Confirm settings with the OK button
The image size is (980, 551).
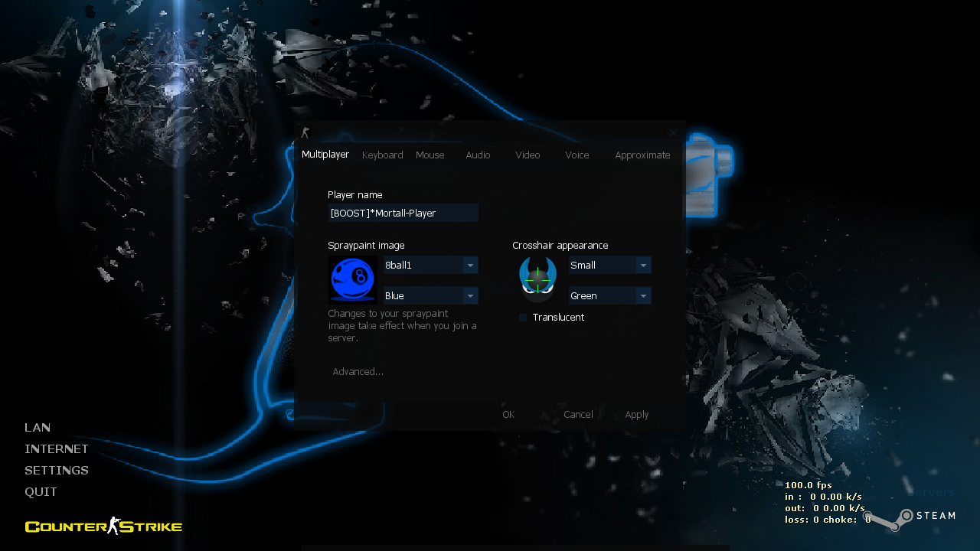click(x=508, y=415)
